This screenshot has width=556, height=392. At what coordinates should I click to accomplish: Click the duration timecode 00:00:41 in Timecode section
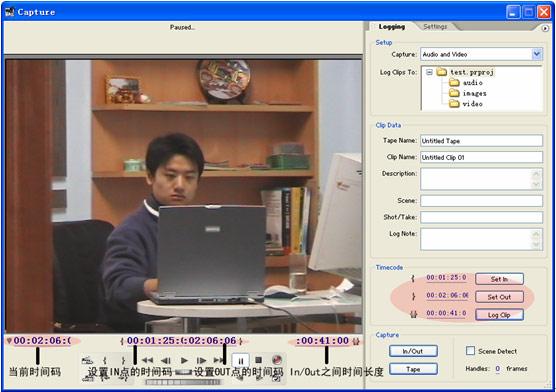coord(446,313)
